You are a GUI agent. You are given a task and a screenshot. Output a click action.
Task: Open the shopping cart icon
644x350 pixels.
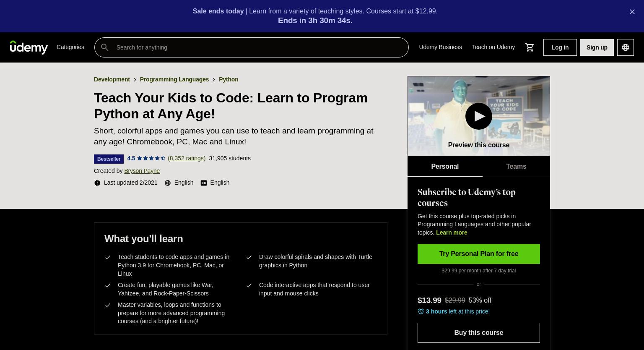click(x=530, y=47)
